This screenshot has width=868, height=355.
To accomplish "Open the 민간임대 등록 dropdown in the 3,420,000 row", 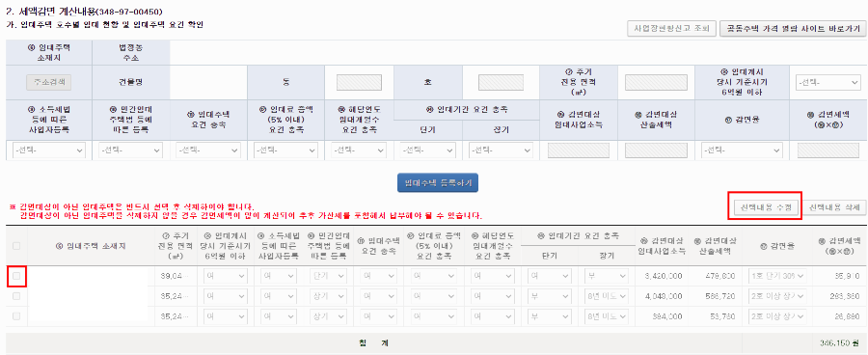I will click(x=327, y=276).
